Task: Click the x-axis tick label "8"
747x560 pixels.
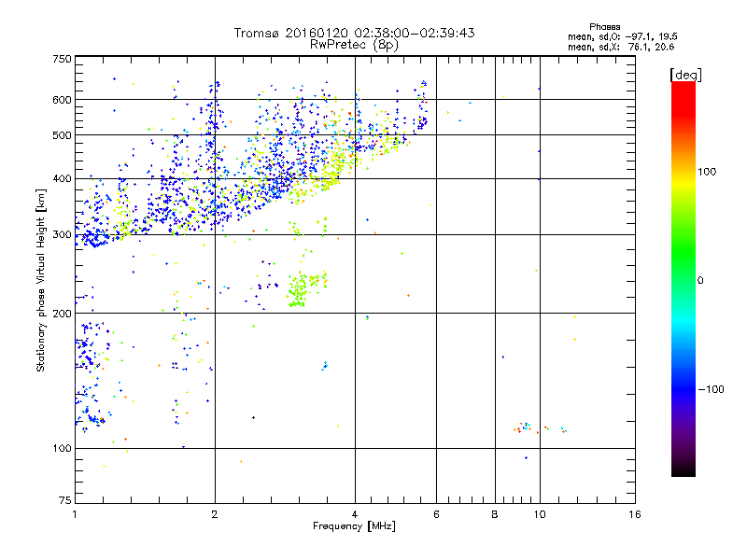Action: click(495, 514)
